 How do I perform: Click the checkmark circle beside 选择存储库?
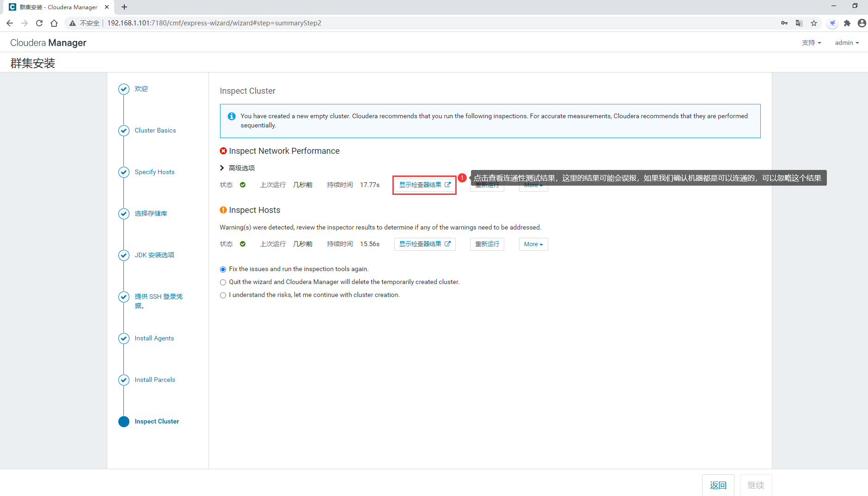pyautogui.click(x=124, y=213)
